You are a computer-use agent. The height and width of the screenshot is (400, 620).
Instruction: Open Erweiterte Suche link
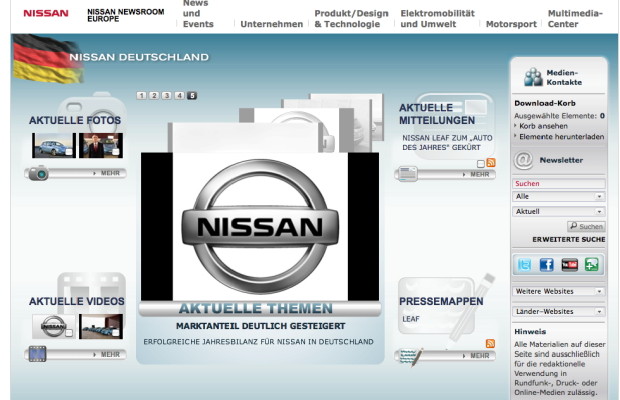[x=569, y=240]
